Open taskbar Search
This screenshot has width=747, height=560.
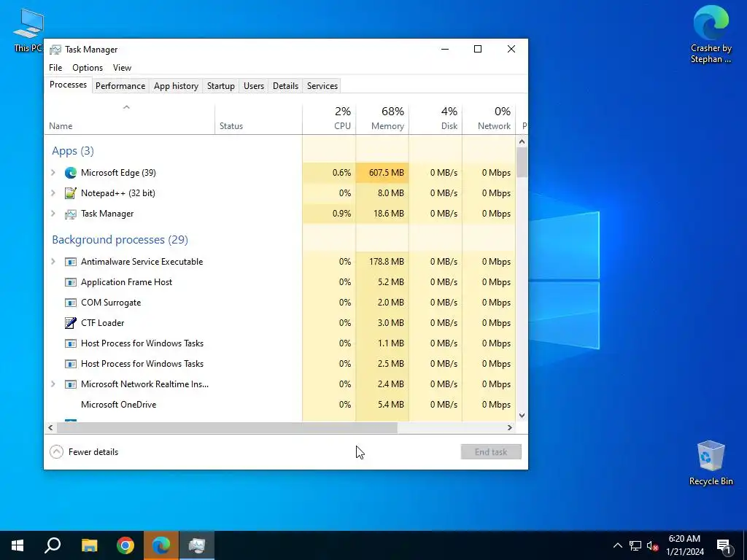(x=53, y=545)
